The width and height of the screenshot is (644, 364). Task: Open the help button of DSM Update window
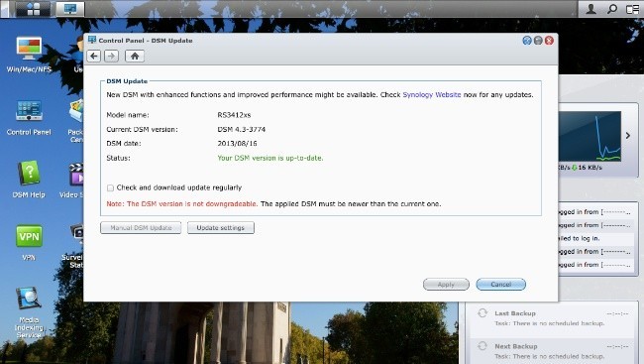click(x=527, y=41)
